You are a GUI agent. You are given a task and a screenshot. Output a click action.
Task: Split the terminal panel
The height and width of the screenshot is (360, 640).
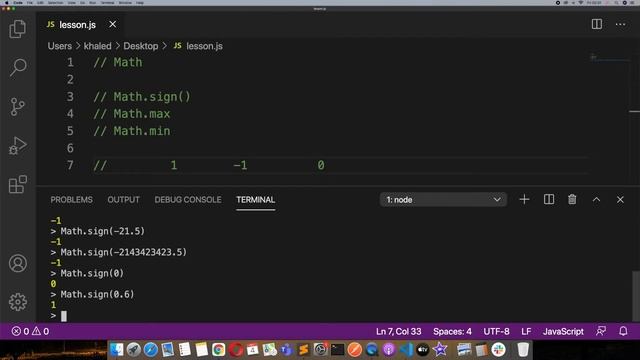549,200
